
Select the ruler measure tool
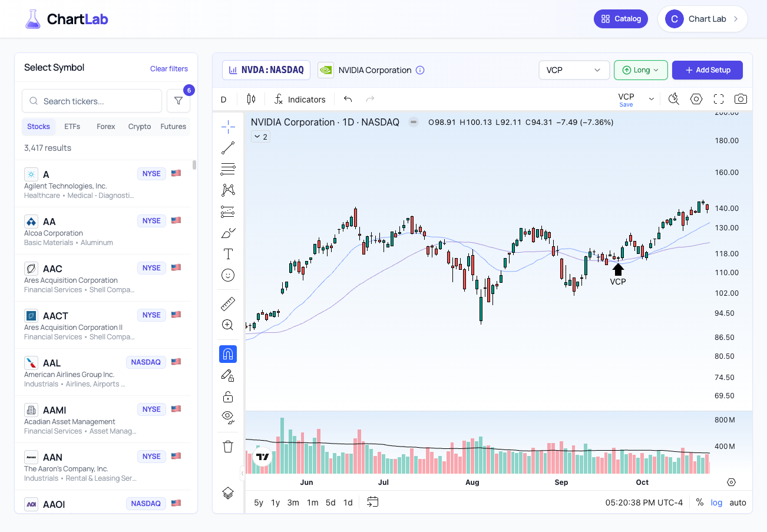click(228, 304)
